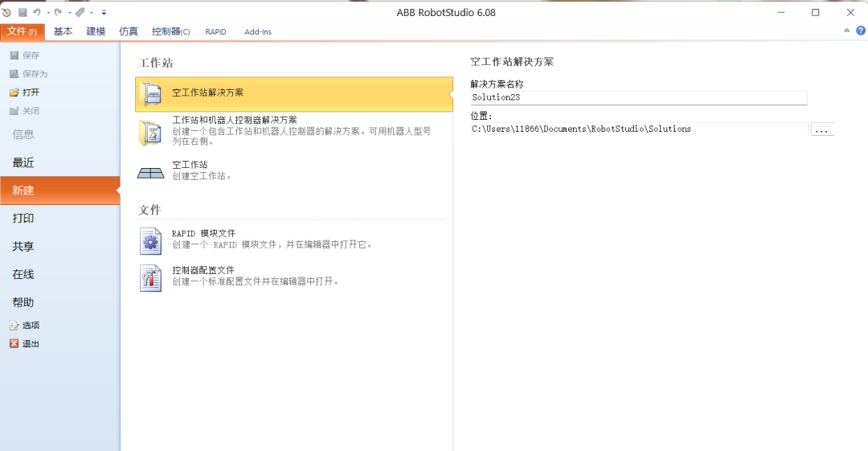Click 退出 (Exit) in the left sidebar
This screenshot has width=868, height=451.
click(x=30, y=344)
